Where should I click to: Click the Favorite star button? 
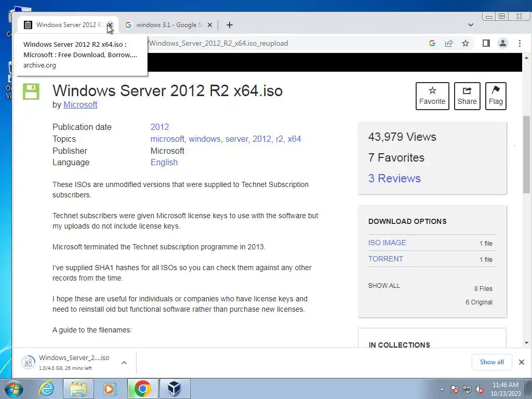click(432, 96)
